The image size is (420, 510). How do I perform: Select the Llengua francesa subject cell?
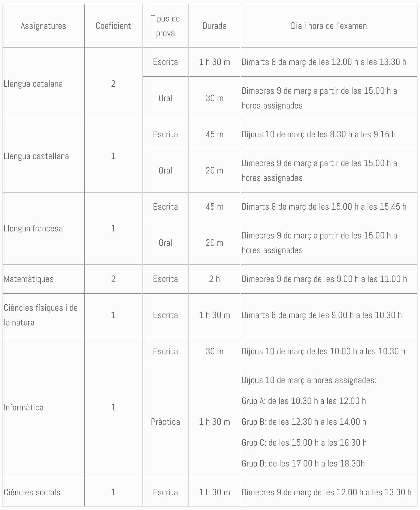pyautogui.click(x=33, y=228)
